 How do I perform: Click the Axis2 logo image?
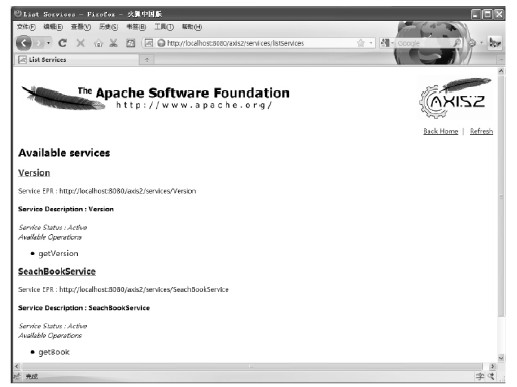tap(455, 98)
